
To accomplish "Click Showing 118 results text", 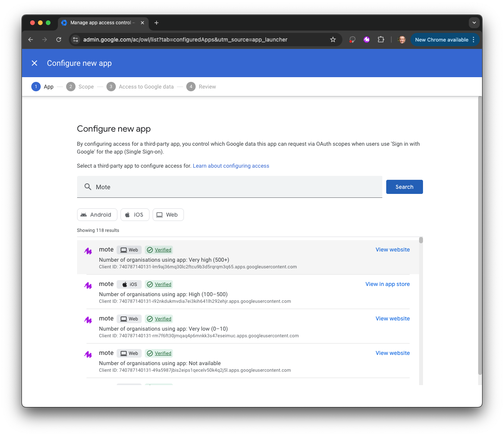I will (98, 230).
